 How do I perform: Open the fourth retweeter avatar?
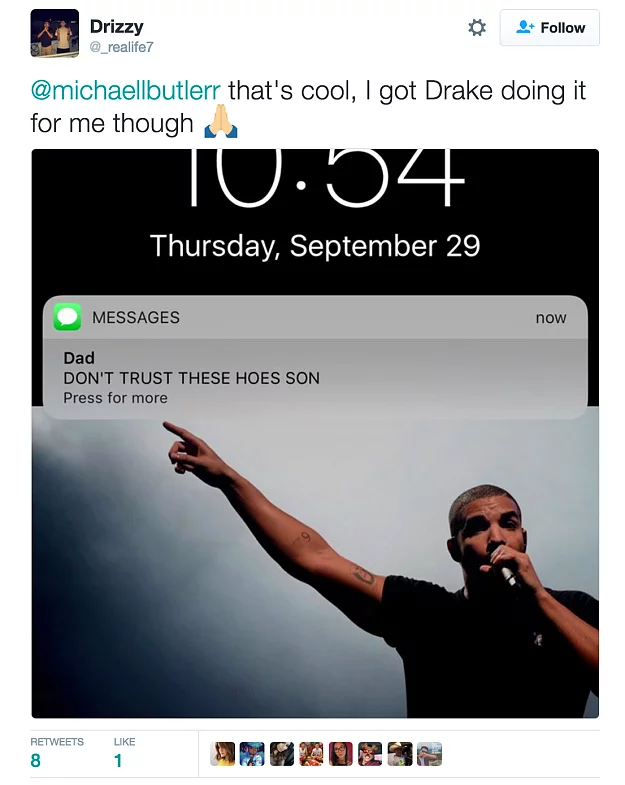(311, 754)
